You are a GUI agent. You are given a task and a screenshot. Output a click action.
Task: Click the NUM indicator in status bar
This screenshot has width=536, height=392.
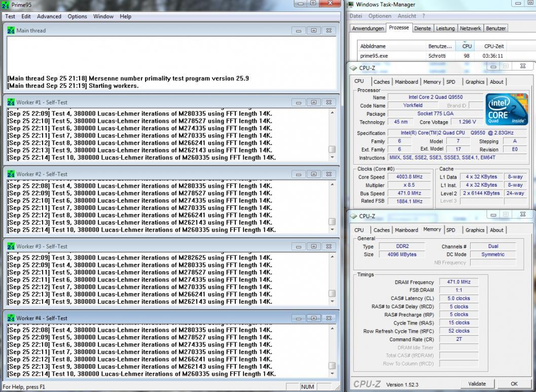click(x=307, y=386)
